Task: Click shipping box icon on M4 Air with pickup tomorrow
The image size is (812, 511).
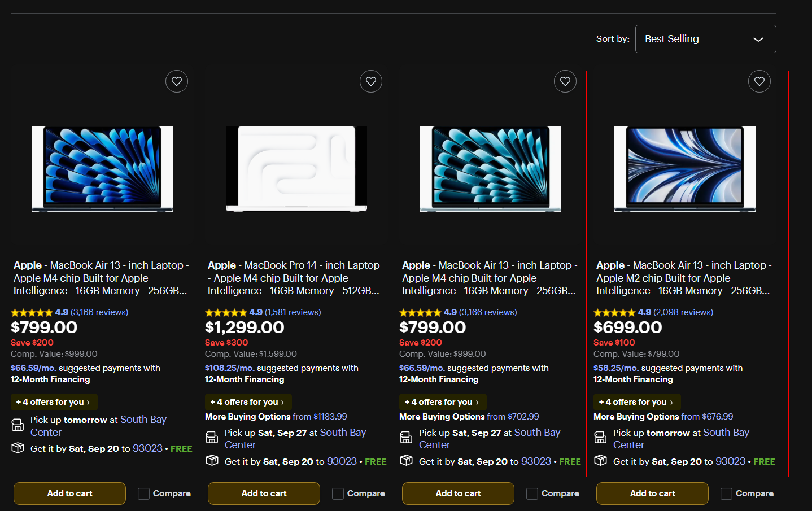Action: click(18, 447)
